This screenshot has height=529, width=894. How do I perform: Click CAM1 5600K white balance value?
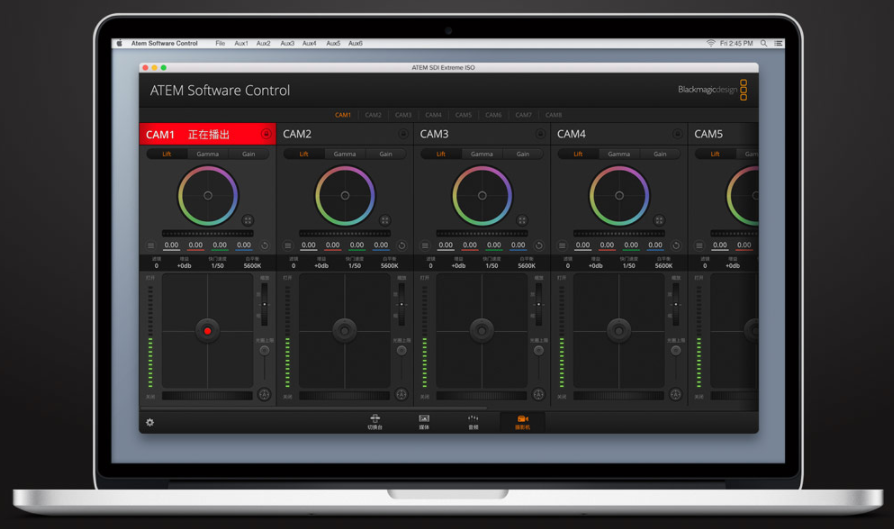(253, 266)
